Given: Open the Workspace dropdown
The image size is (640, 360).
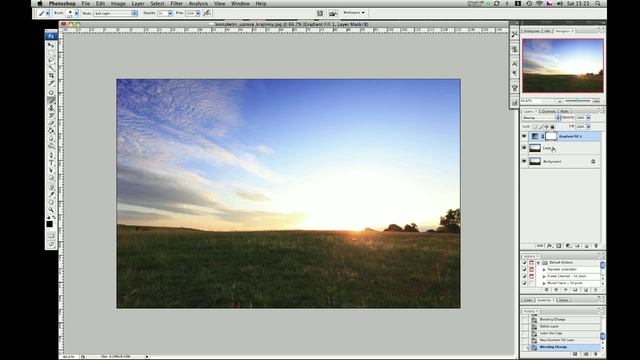Looking at the screenshot, I should click(x=354, y=13).
